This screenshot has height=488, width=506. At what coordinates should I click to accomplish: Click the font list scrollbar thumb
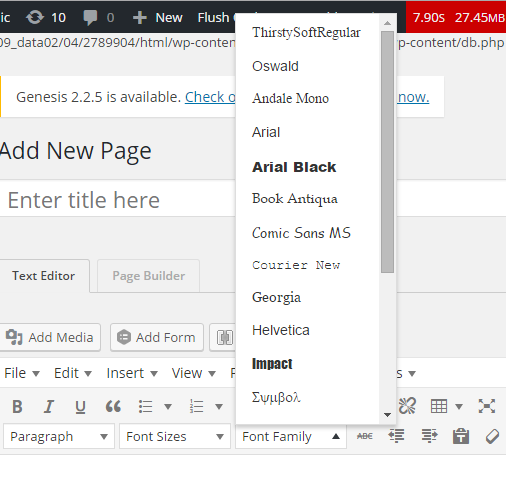pos(387,152)
